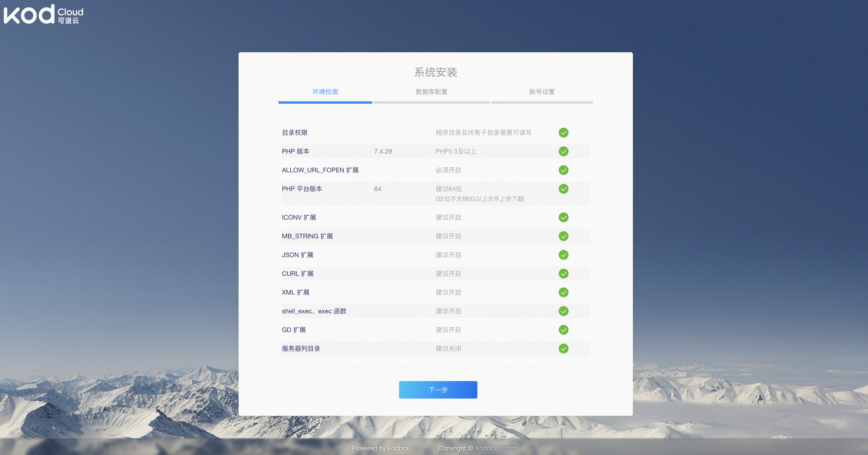Select the 环境检测 step tab
Image resolution: width=868 pixels, height=455 pixels.
click(325, 92)
